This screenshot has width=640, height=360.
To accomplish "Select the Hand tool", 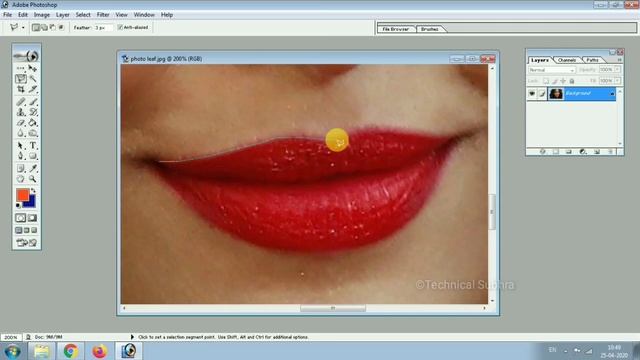I will point(20,178).
